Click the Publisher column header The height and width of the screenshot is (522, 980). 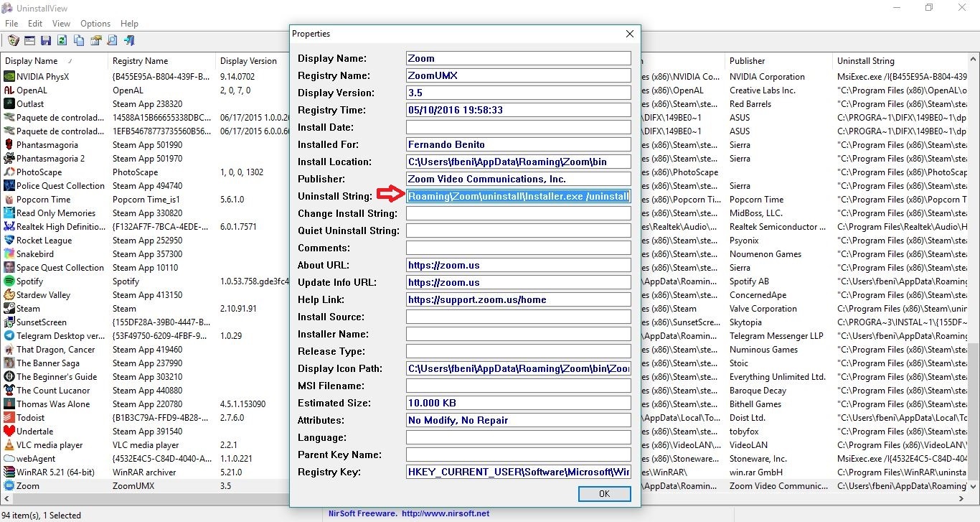pos(747,61)
